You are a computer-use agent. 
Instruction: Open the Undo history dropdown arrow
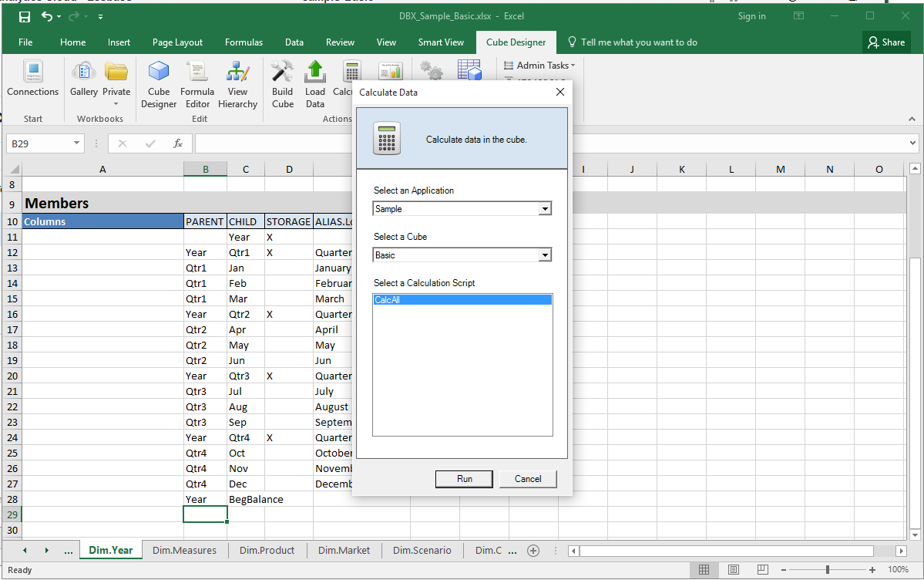tap(59, 16)
